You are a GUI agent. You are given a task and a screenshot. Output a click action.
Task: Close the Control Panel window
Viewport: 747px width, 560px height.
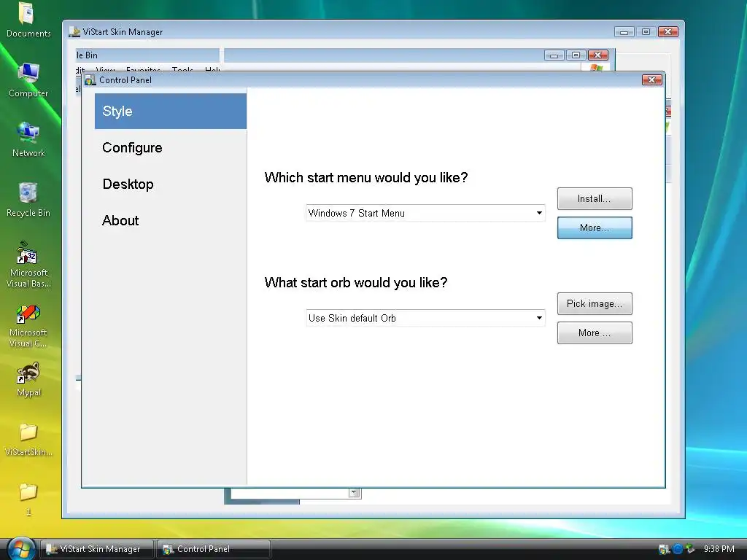(x=651, y=79)
